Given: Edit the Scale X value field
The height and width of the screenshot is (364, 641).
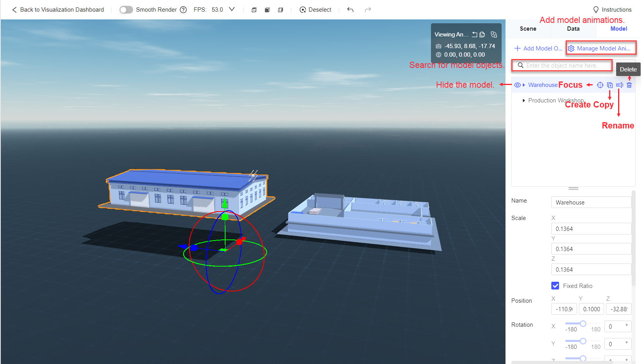Looking at the screenshot, I should click(x=591, y=229).
